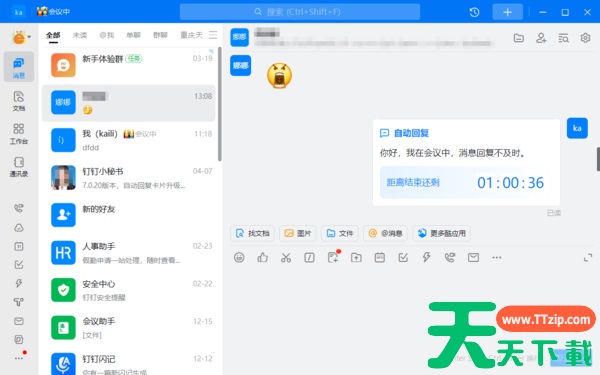
Task: Click the phone call icon in sidebar
Action: (18, 208)
